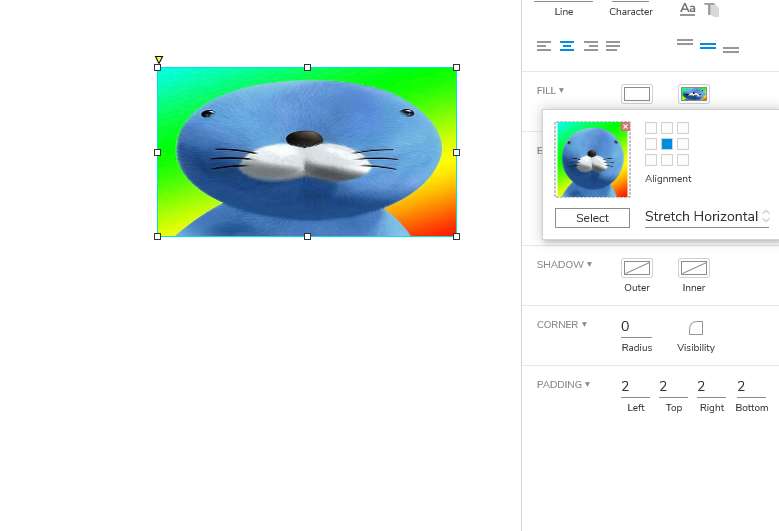Viewport: 779px width, 531px height.
Task: Click bottom-center resize handle of image widget
Action: pyautogui.click(x=308, y=237)
